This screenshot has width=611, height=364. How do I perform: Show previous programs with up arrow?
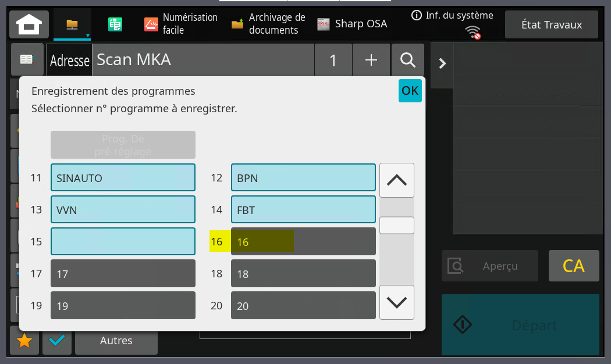pyautogui.click(x=397, y=180)
